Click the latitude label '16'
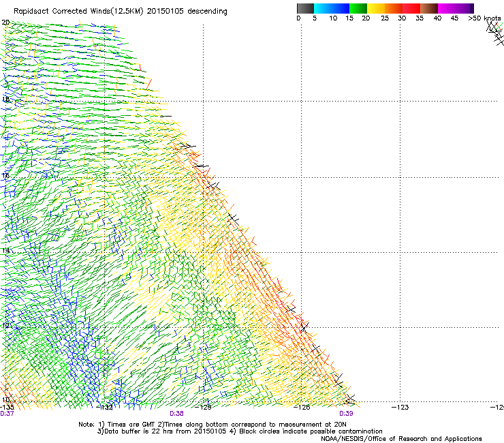This screenshot has width=504, height=443. [5, 175]
